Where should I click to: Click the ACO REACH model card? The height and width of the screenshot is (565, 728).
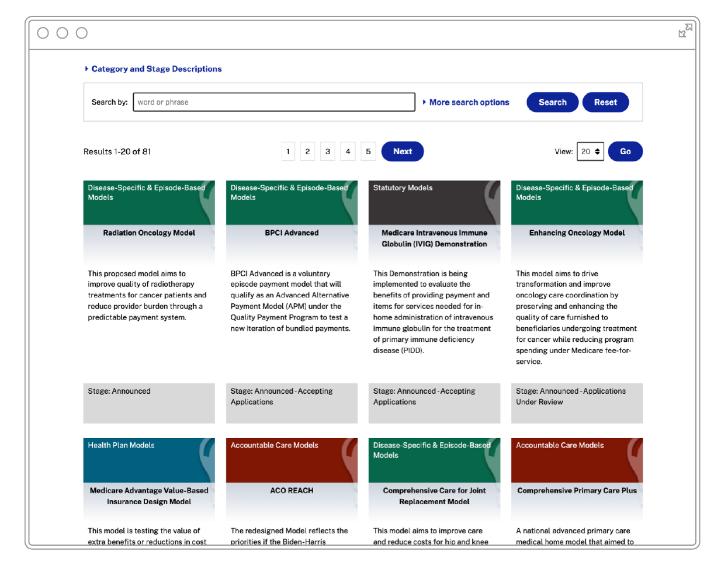(x=292, y=491)
